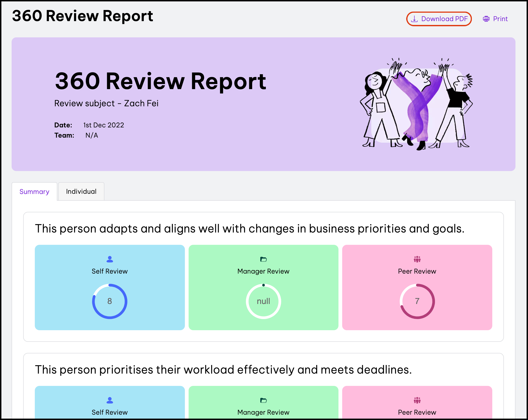This screenshot has height=420, width=528.
Task: Click the Self Review score circle showing 8
Action: coord(110,301)
